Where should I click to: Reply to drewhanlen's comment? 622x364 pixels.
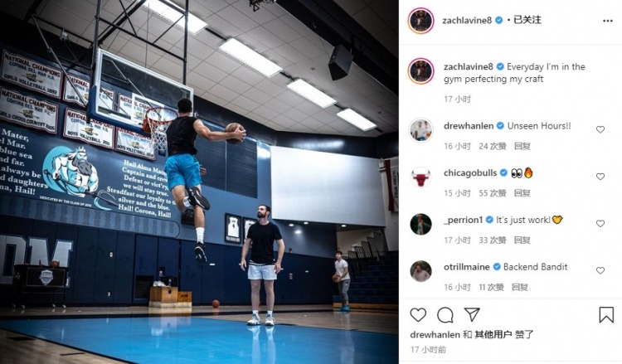522,146
